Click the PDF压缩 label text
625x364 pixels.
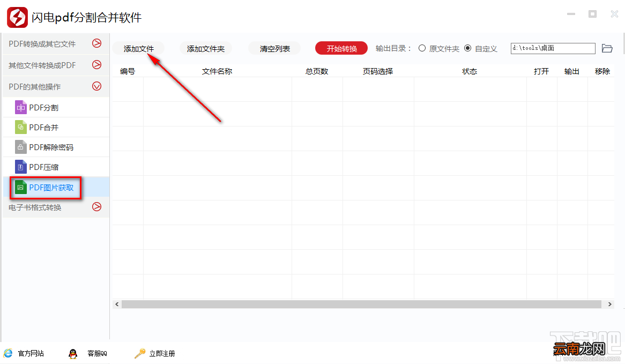pos(44,167)
